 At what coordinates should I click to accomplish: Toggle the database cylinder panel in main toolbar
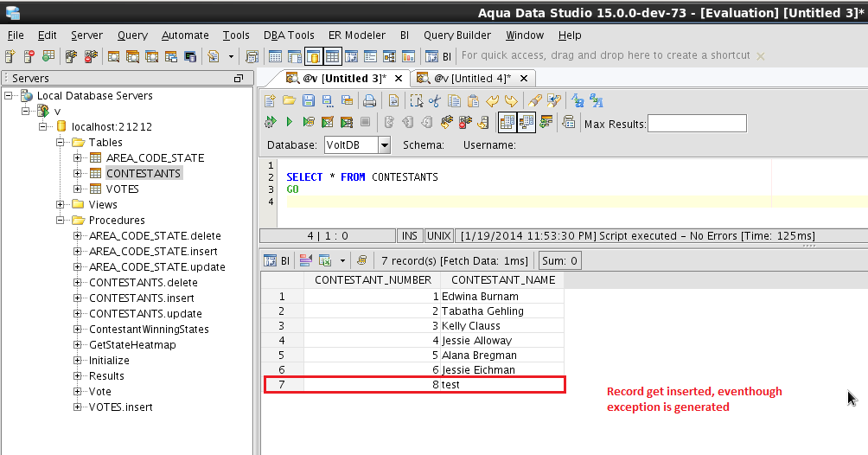coord(313,56)
